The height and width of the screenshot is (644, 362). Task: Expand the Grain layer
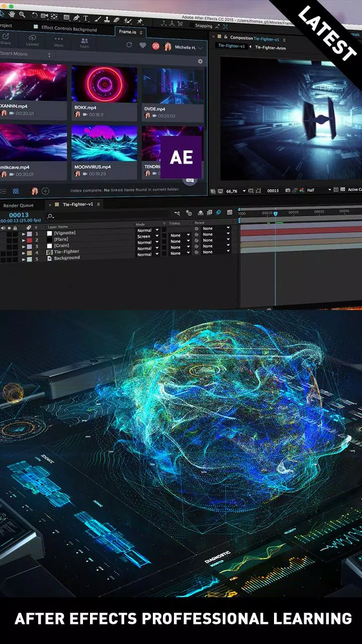click(x=23, y=246)
